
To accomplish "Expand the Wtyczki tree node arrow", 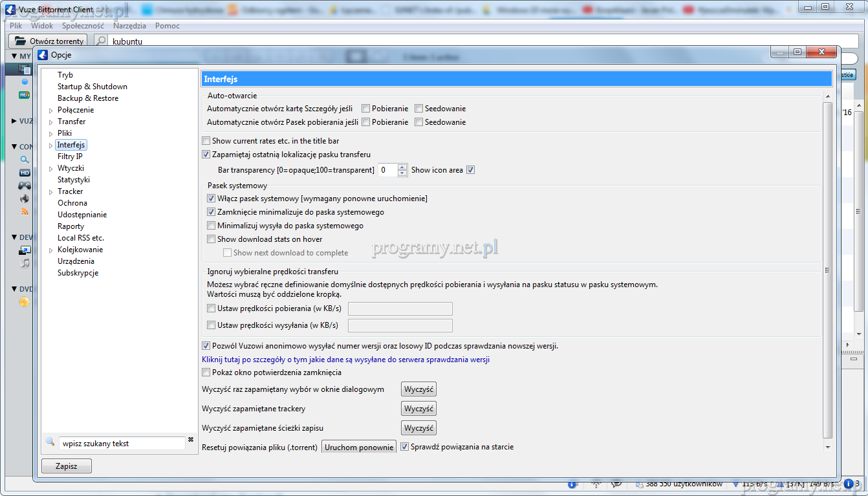I will click(51, 169).
